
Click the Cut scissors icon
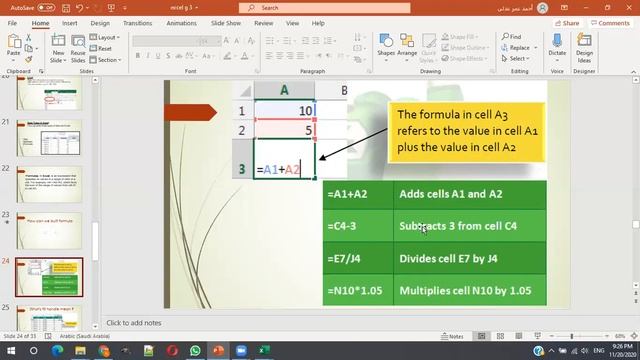[x=29, y=38]
